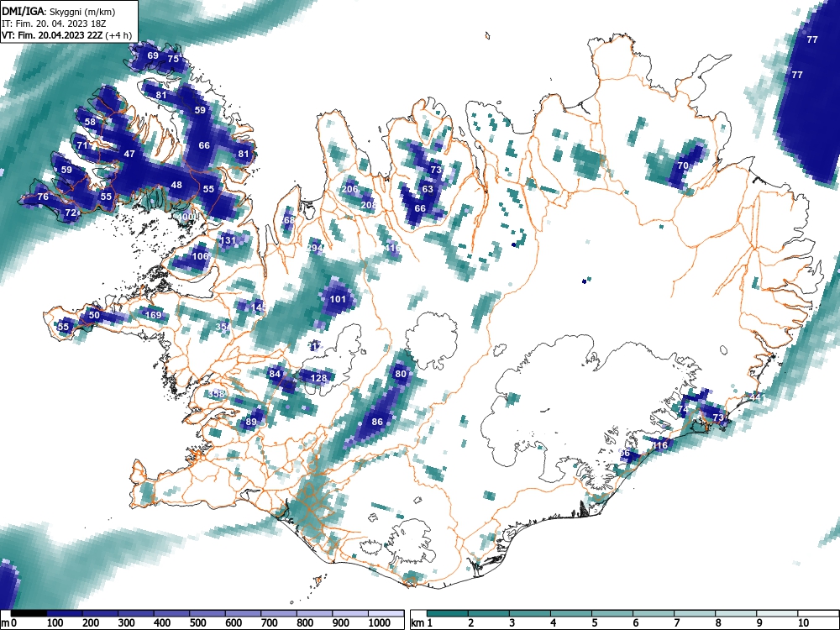The width and height of the screenshot is (840, 630).
Task: Click the 'km 1' label on the kilometers legend
Action: tap(422, 622)
